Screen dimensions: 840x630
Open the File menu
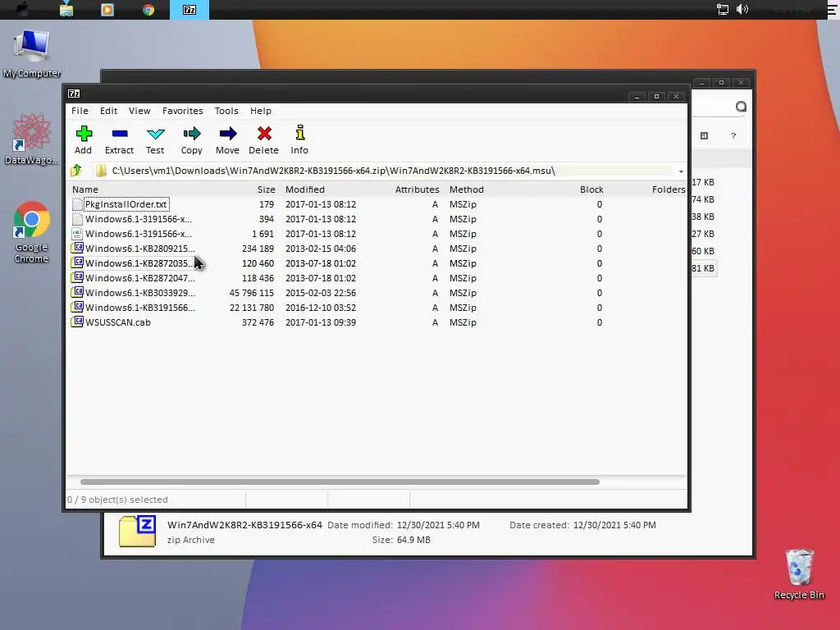click(80, 111)
